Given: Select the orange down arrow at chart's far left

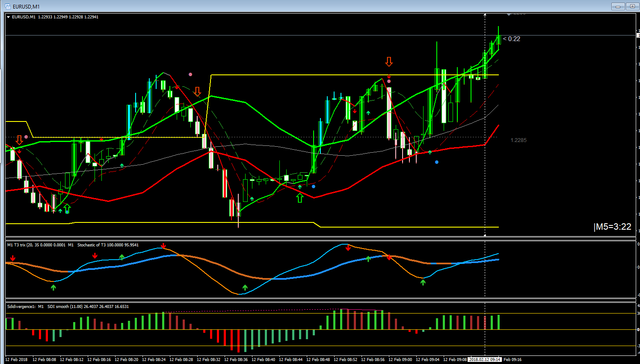Looking at the screenshot, I should coord(19,140).
